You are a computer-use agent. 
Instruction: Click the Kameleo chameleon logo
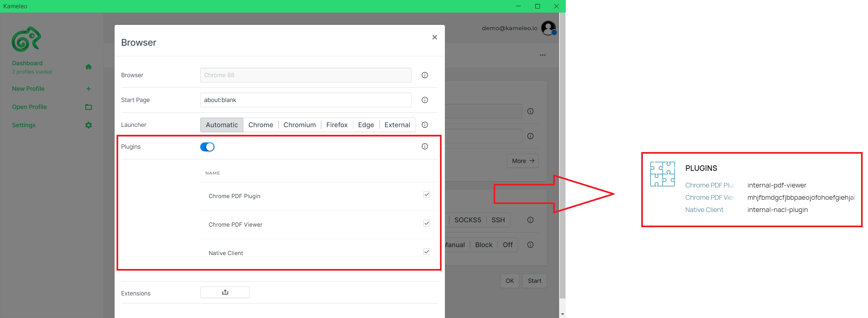[26, 39]
